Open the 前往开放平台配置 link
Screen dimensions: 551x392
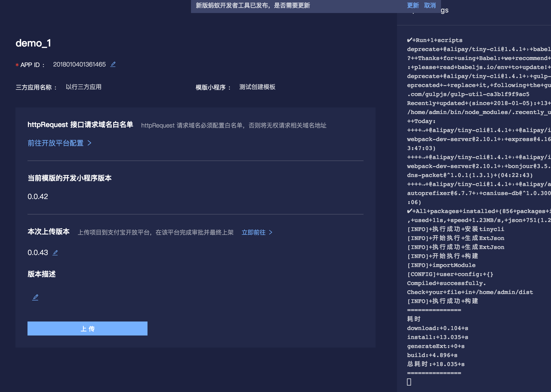point(55,143)
